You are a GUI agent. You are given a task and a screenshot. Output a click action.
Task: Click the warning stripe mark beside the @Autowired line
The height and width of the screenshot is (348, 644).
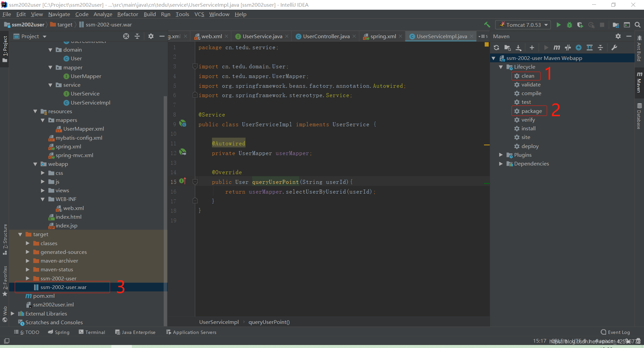tap(487, 145)
